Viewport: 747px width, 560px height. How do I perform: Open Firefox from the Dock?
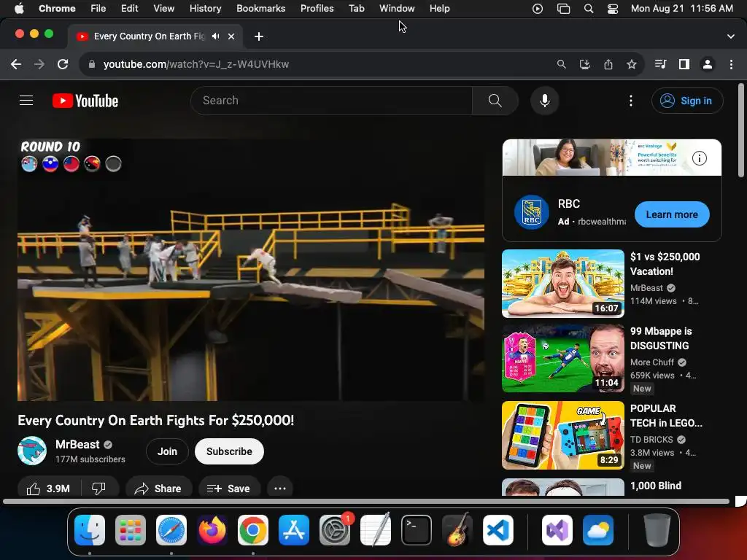[212, 530]
